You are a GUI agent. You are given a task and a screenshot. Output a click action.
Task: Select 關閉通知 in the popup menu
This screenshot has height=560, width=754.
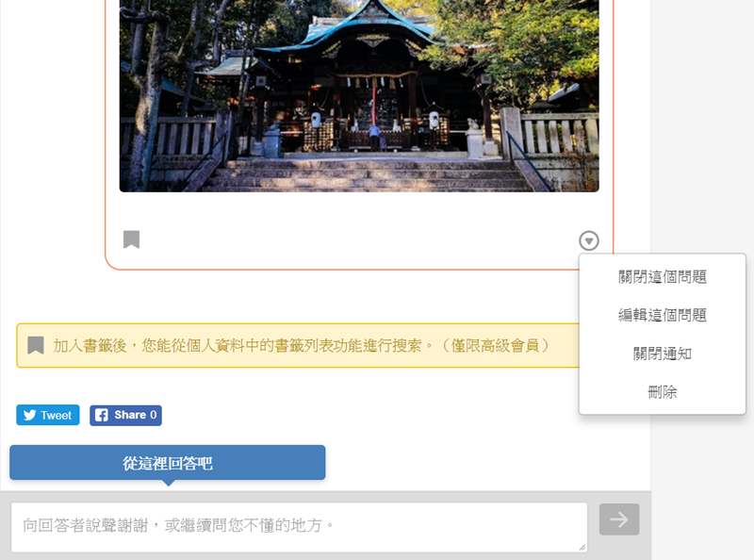click(x=663, y=354)
